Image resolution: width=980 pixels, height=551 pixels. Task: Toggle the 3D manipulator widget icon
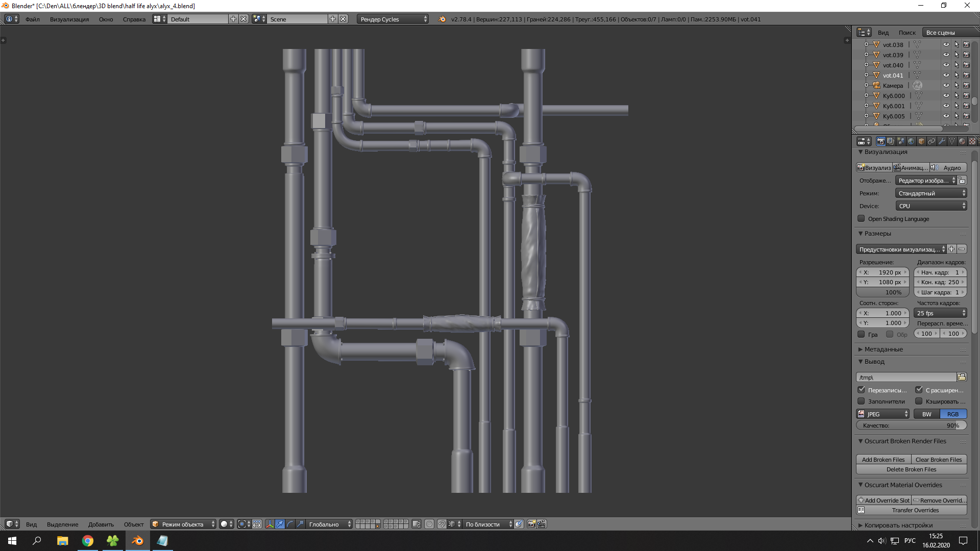click(269, 524)
